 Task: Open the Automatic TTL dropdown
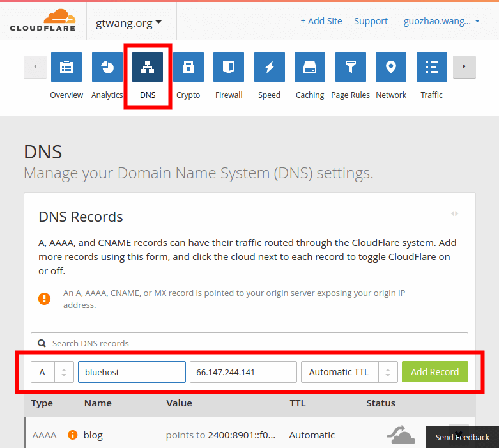[349, 372]
